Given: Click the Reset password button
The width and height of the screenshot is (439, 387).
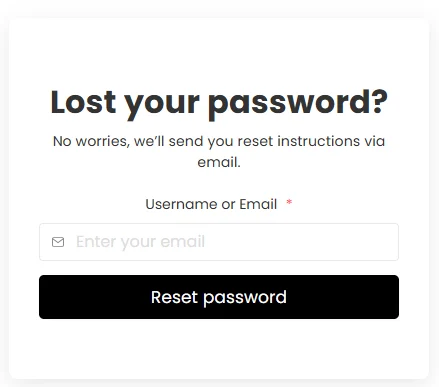Looking at the screenshot, I should [219, 297].
